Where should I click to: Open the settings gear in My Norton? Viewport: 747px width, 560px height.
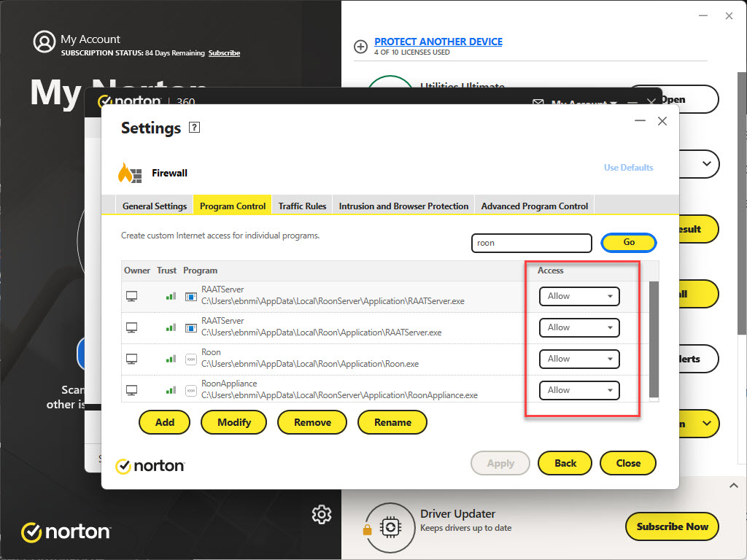[322, 514]
